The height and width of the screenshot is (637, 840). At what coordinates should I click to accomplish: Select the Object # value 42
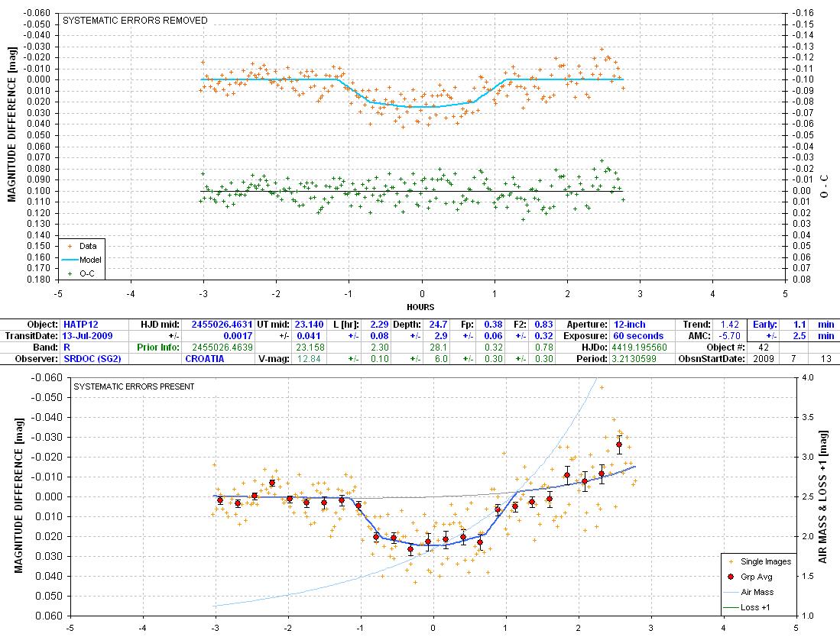[x=764, y=347]
